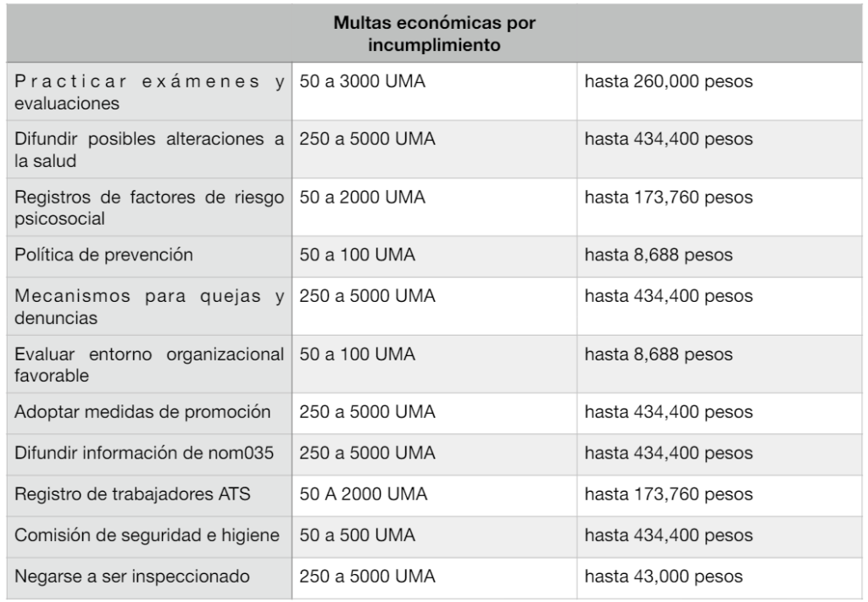Click the "Comisión de seguridad e higiene" cell

(147, 536)
